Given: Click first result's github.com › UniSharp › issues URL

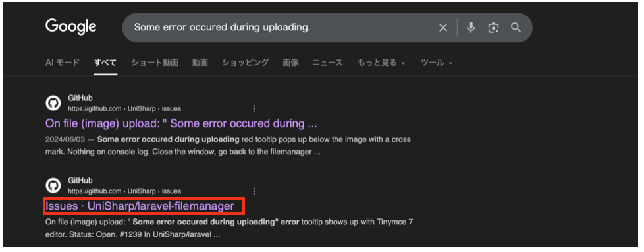Looking at the screenshot, I should [124, 109].
